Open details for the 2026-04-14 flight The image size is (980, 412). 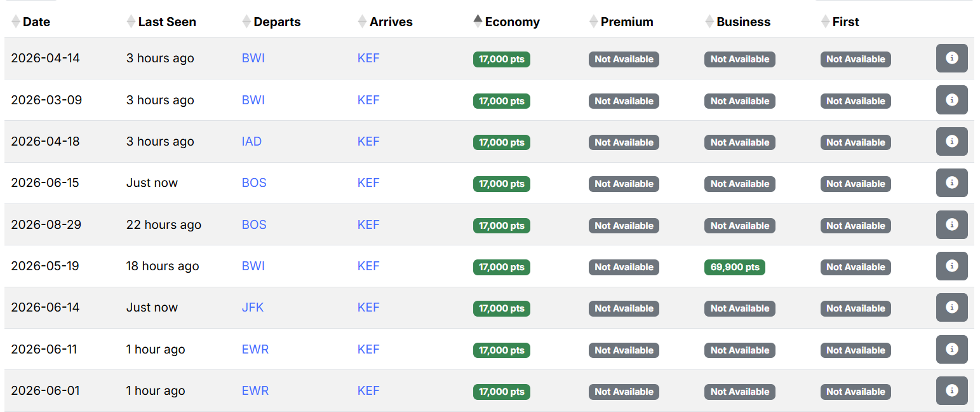tap(951, 58)
